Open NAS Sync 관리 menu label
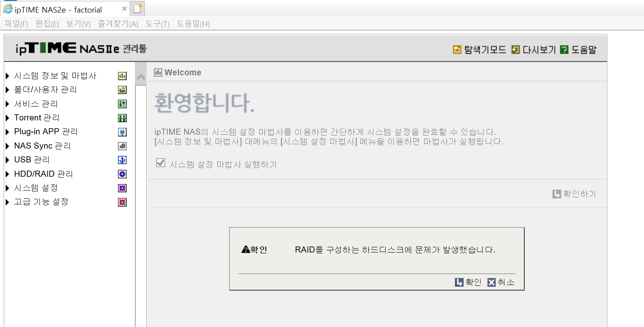Screen dimensions: 644x327 (42, 146)
